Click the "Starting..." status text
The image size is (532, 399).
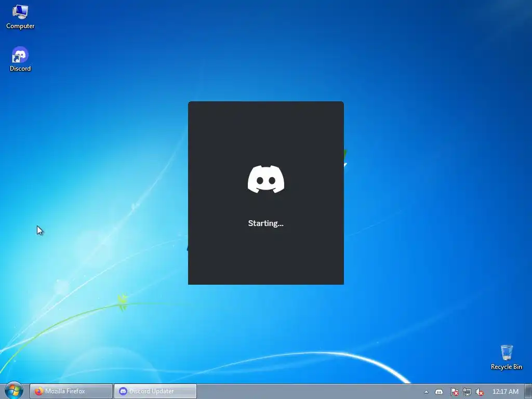265,223
